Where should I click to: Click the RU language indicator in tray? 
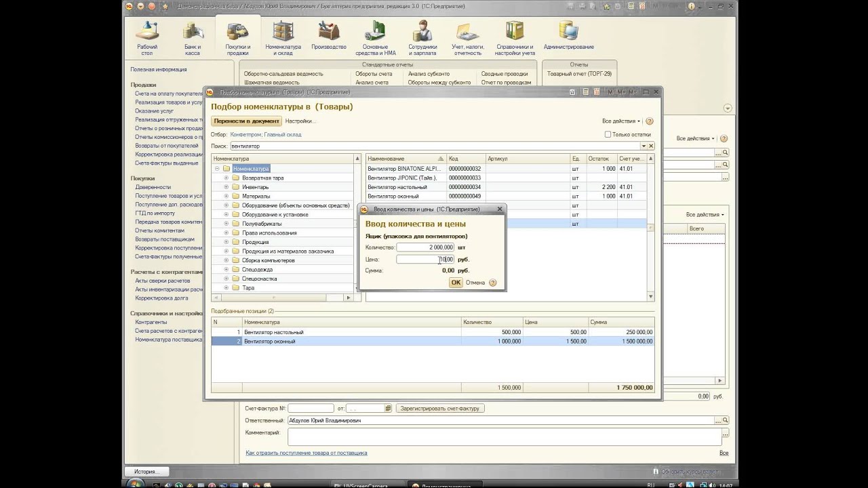point(651,485)
